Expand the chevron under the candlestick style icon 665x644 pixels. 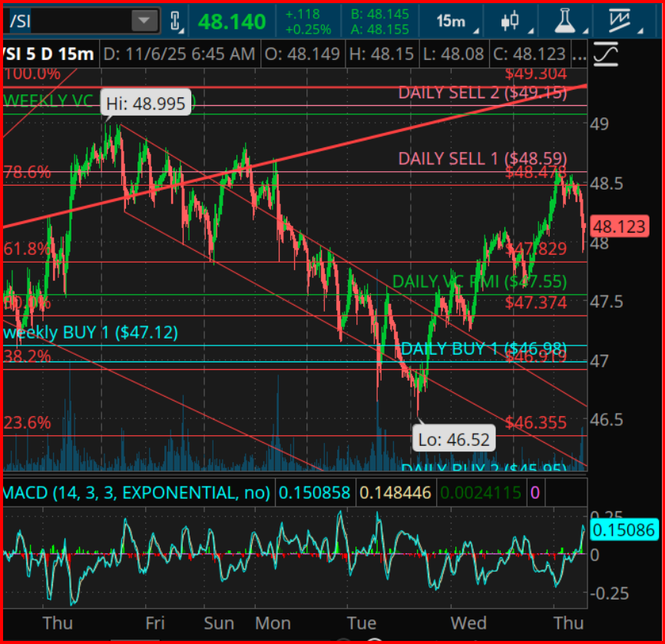(531, 30)
